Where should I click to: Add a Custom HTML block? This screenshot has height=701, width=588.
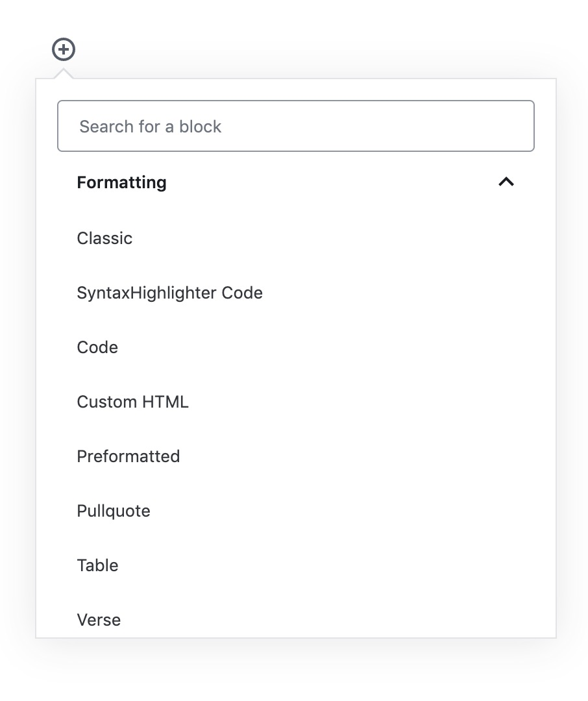tap(132, 402)
